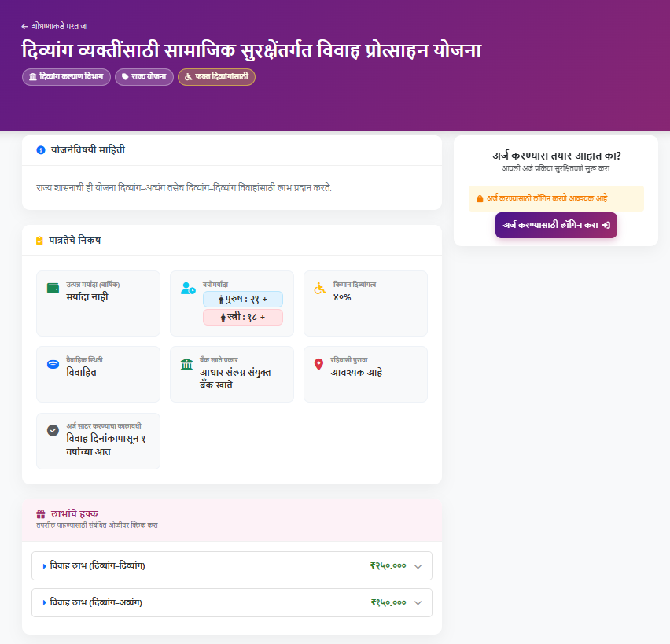
Task: Click the wallet icon for income limit
Action: [x=53, y=288]
